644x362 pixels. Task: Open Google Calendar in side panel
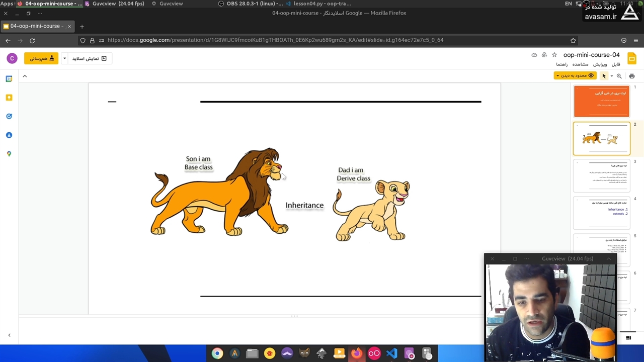coord(9,79)
